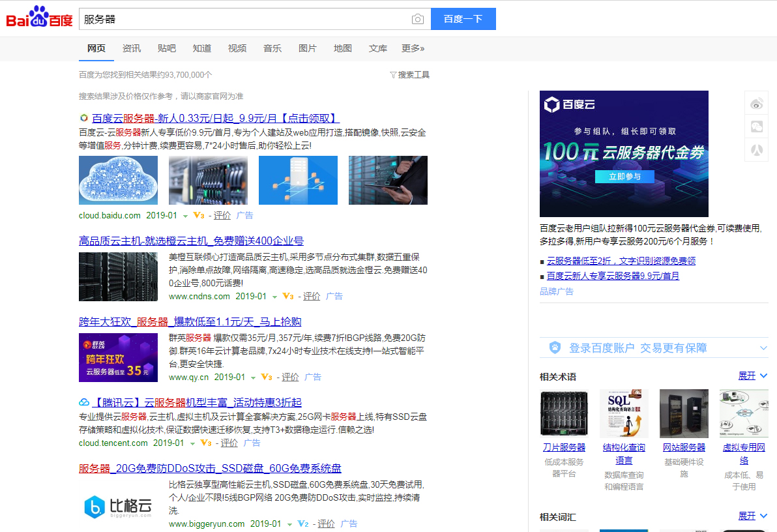Click the V3 badge next to cloud.tencent.com
Screen dimensions: 777x532
[205, 443]
